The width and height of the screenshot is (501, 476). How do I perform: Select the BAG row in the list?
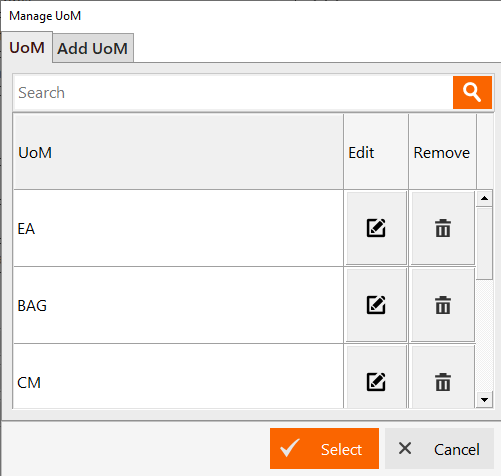coord(178,305)
